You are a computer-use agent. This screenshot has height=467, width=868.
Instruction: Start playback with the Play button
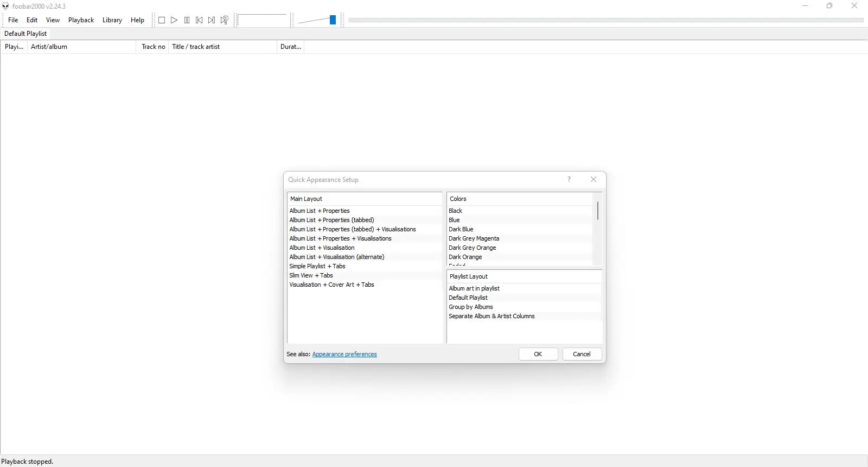pos(174,20)
